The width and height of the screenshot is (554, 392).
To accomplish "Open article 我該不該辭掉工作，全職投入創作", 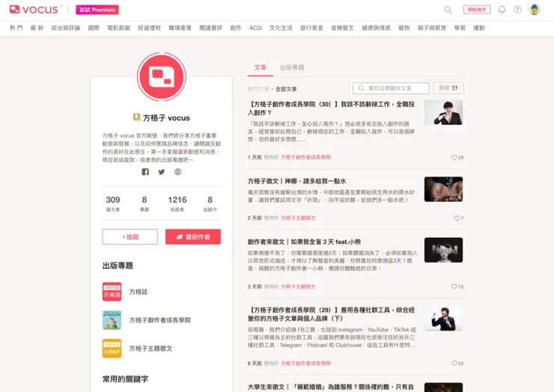I will [x=332, y=108].
